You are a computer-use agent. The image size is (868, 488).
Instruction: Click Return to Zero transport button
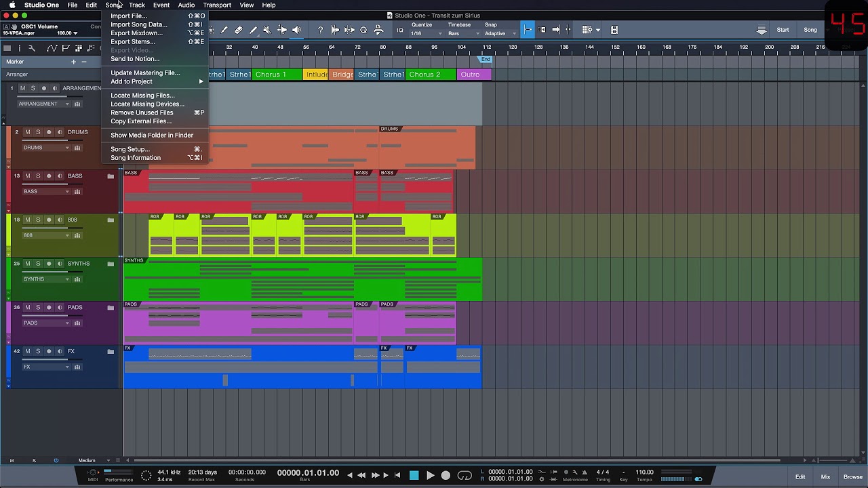[x=397, y=476]
